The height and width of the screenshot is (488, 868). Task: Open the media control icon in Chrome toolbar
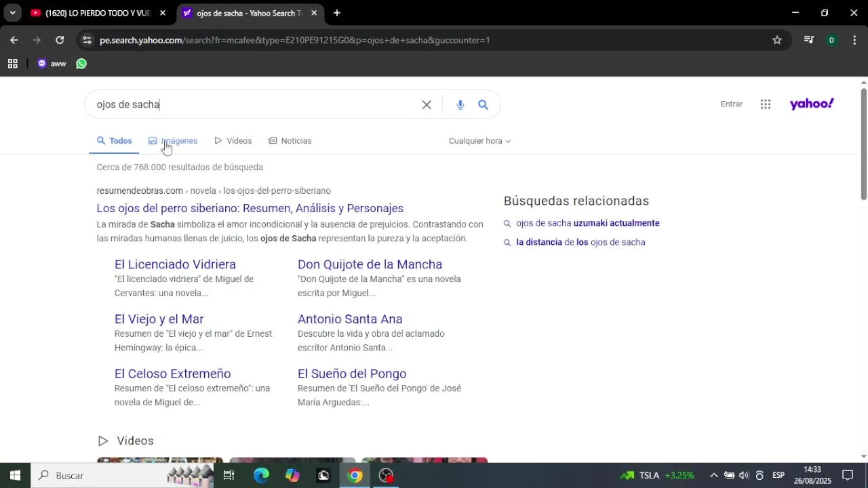coord(808,40)
